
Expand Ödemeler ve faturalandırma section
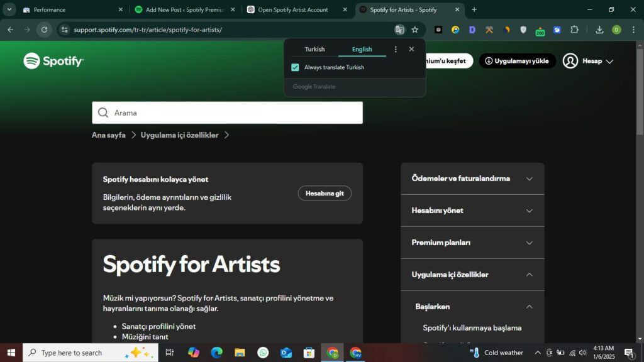(472, 178)
